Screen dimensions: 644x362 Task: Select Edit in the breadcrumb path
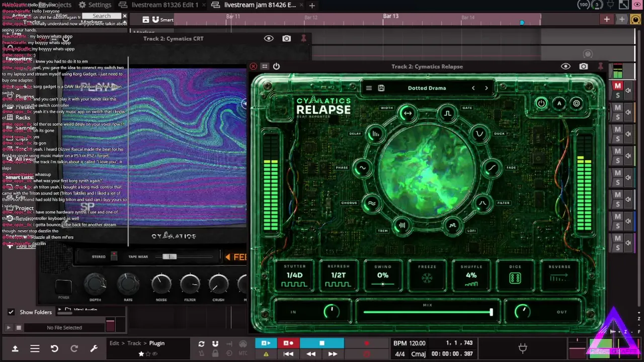pos(114,343)
